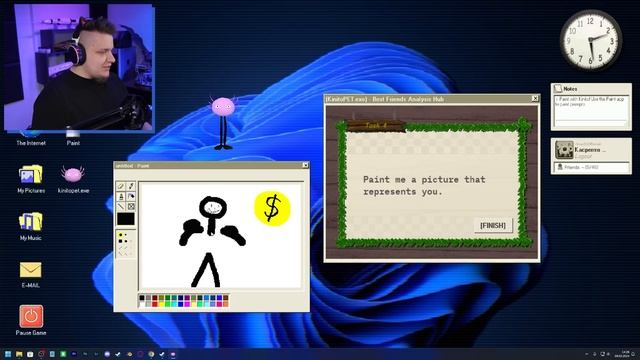640x360 pixels.
Task: Select the large round brush size
Action: tap(120, 235)
